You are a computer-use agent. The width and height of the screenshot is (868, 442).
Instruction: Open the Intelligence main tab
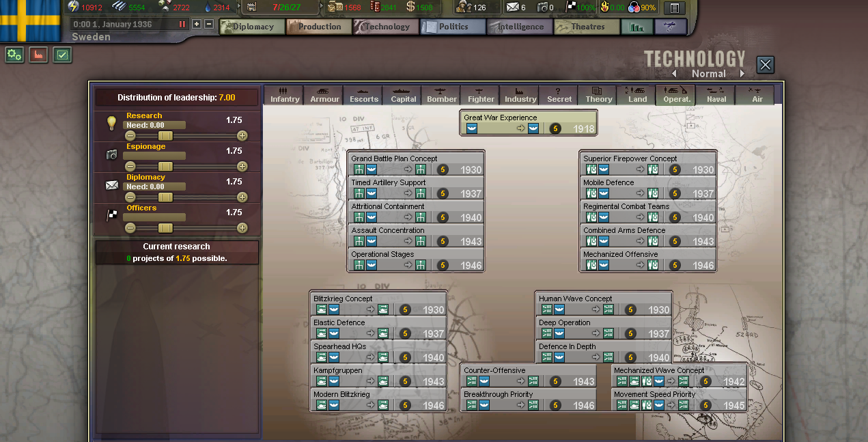click(519, 27)
